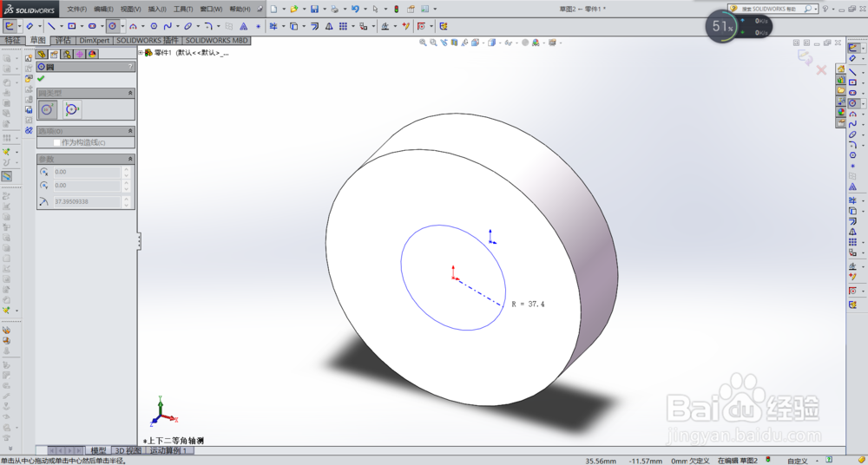Increase the radius value with the spinner
Image resolution: width=868 pixels, height=465 pixels.
point(127,199)
